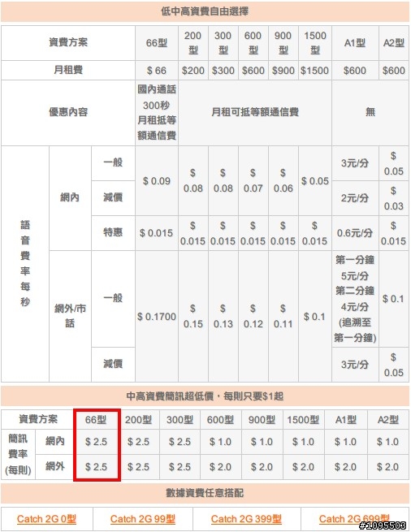Image resolution: width=411 pixels, height=532 pixels.
Task: Select the $ 0.13 rate cell
Action: coord(223,317)
